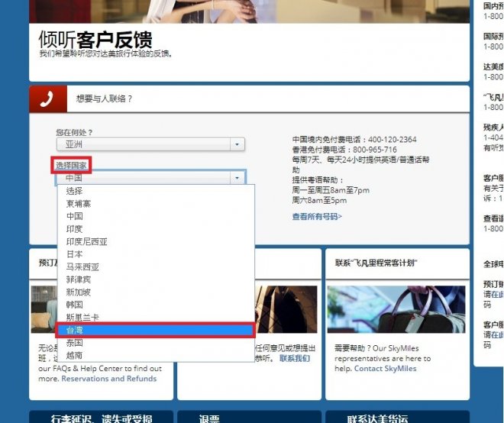Click the SkyMiles luggage bag image

point(397,309)
